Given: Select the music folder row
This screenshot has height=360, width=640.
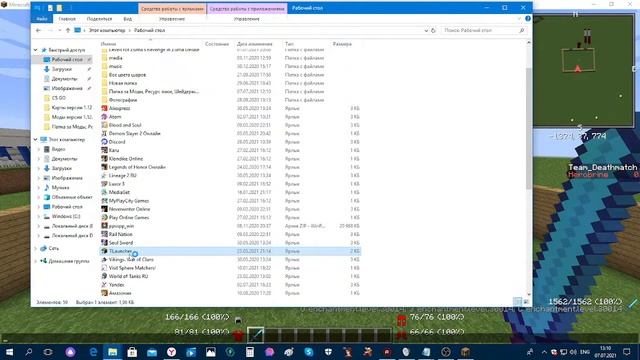Looking at the screenshot, I should (x=231, y=66).
